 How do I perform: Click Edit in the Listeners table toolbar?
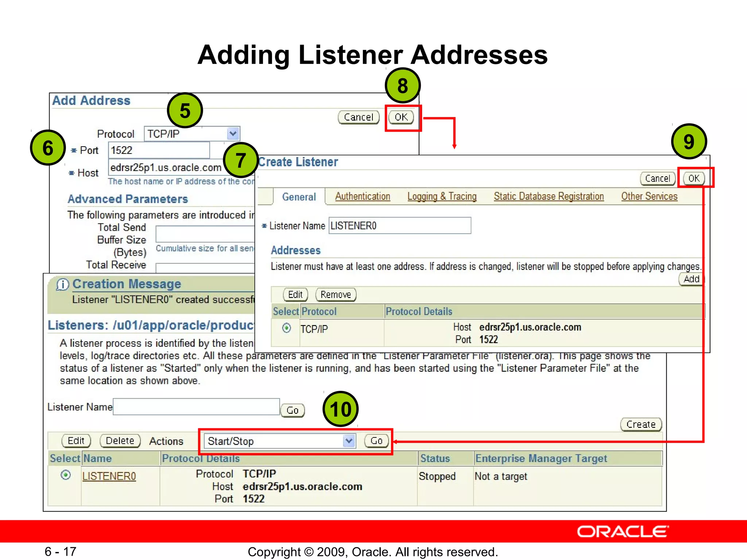[x=76, y=441]
